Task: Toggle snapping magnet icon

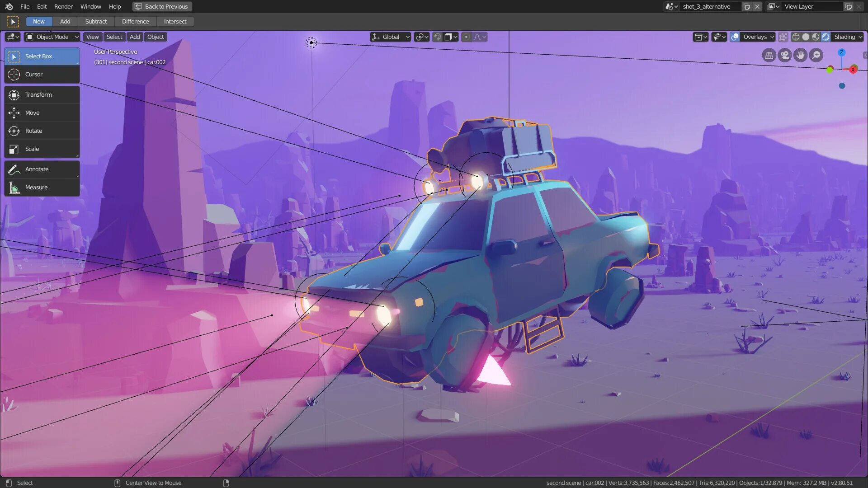Action: [x=437, y=37]
